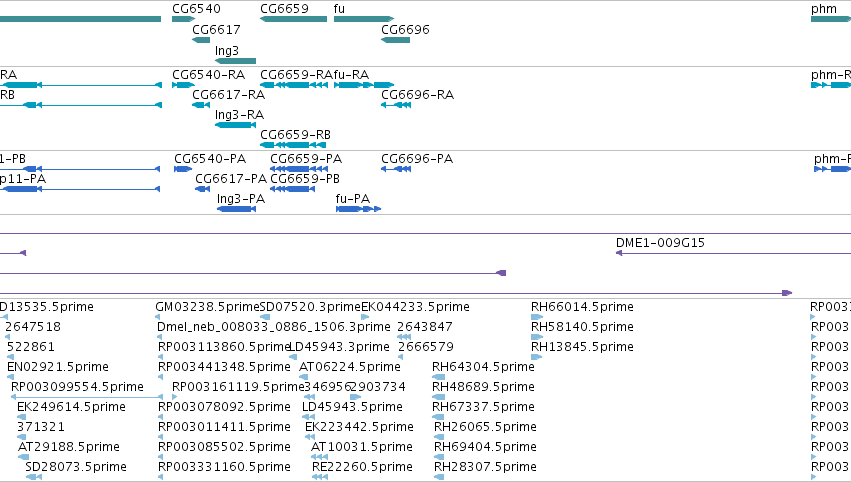Click the 2647518 feature
851x482 pixels.
[8, 337]
